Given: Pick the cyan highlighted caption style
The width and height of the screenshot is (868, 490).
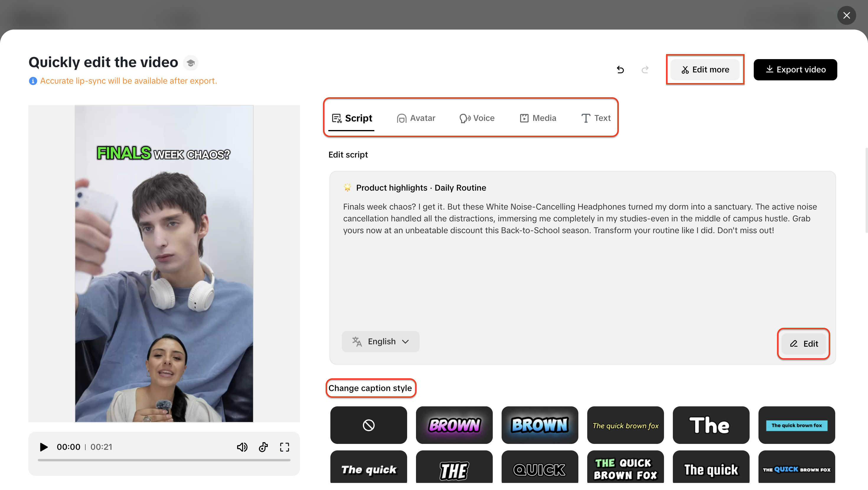Looking at the screenshot, I should pyautogui.click(x=796, y=425).
